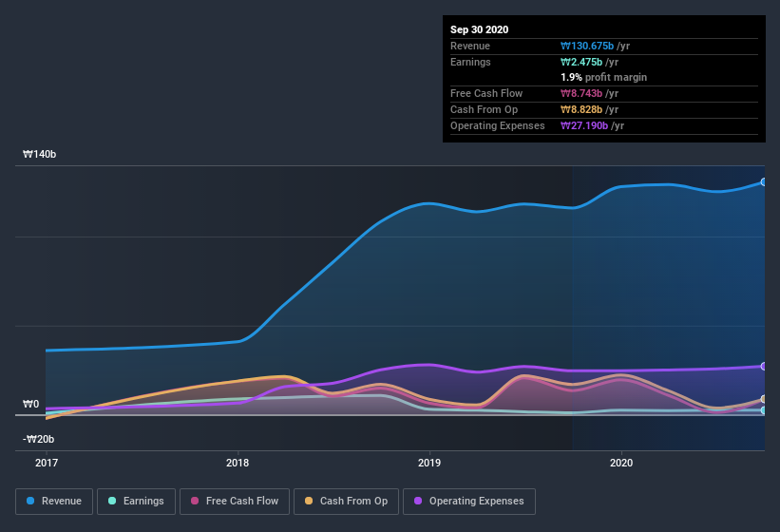This screenshot has height=532, width=780.
Task: Click the 2018 x-axis label
Action: tap(238, 463)
